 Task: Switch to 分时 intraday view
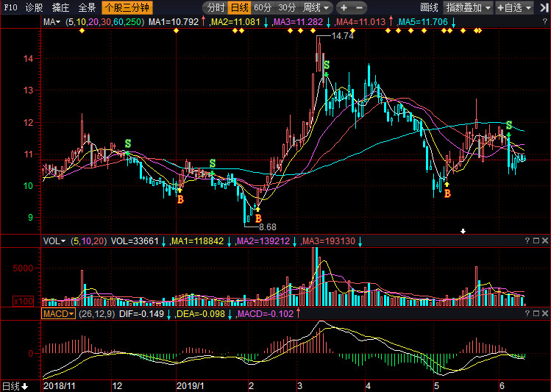[x=216, y=7]
